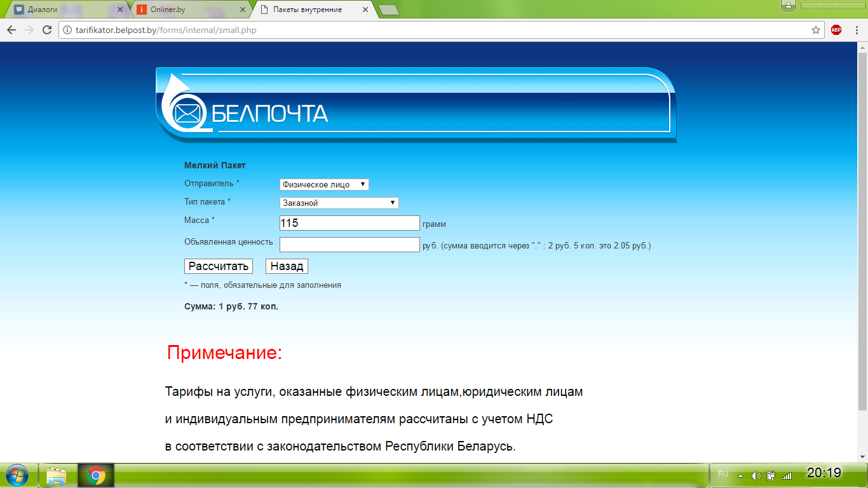
Task: Click the Chrome user profile icon
Action: click(x=788, y=6)
